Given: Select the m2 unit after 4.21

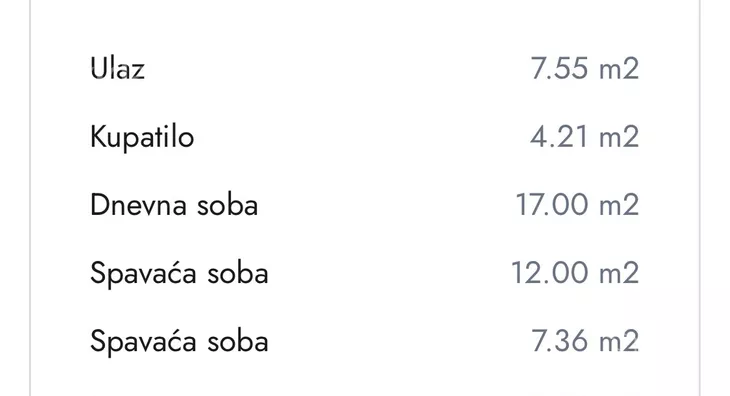Looking at the screenshot, I should [619, 137].
